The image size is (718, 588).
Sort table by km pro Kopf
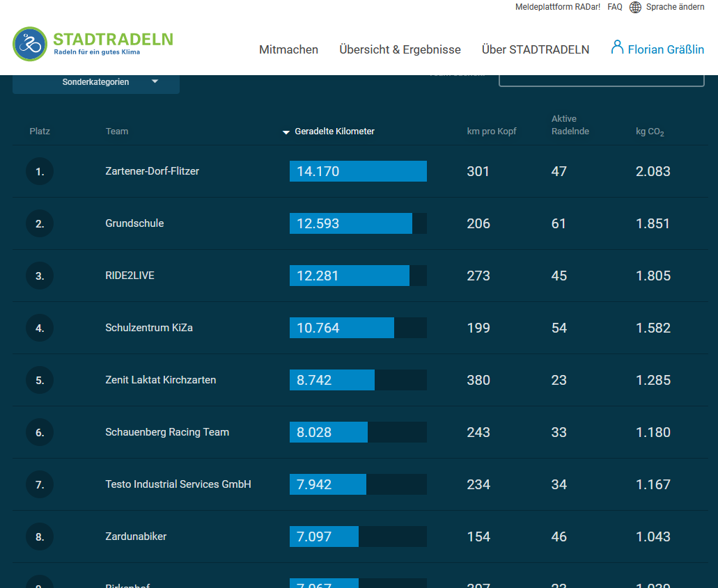click(x=492, y=132)
